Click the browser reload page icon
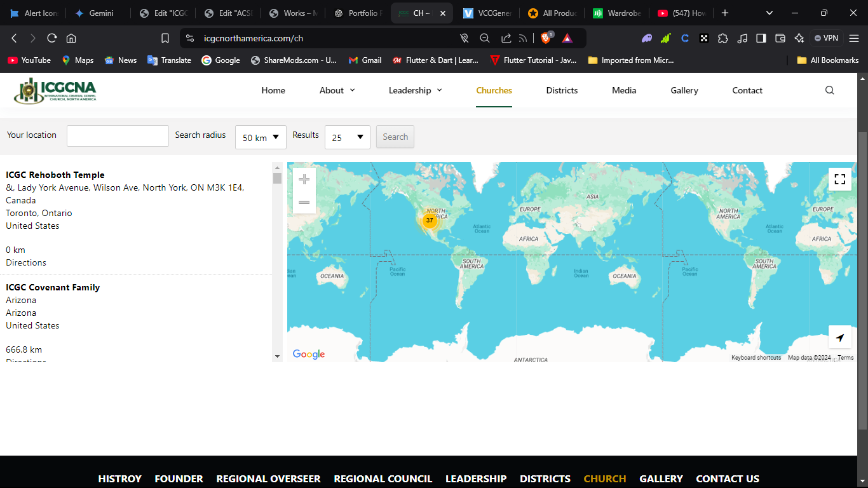Viewport: 868px width, 488px height. pyautogui.click(x=52, y=38)
